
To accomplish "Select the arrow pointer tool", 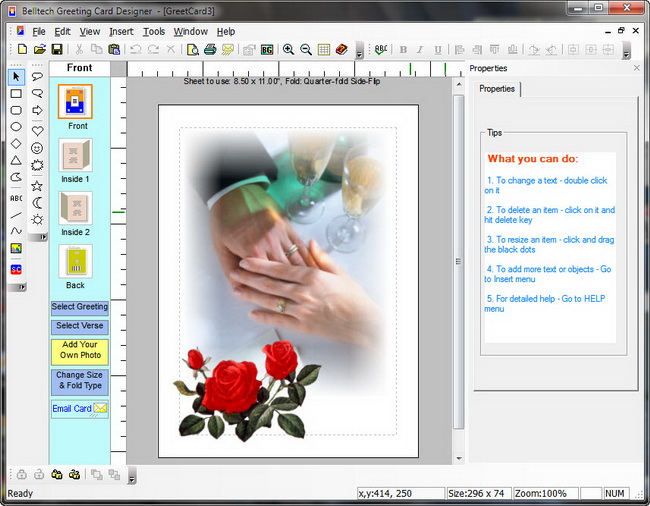I will [16, 76].
